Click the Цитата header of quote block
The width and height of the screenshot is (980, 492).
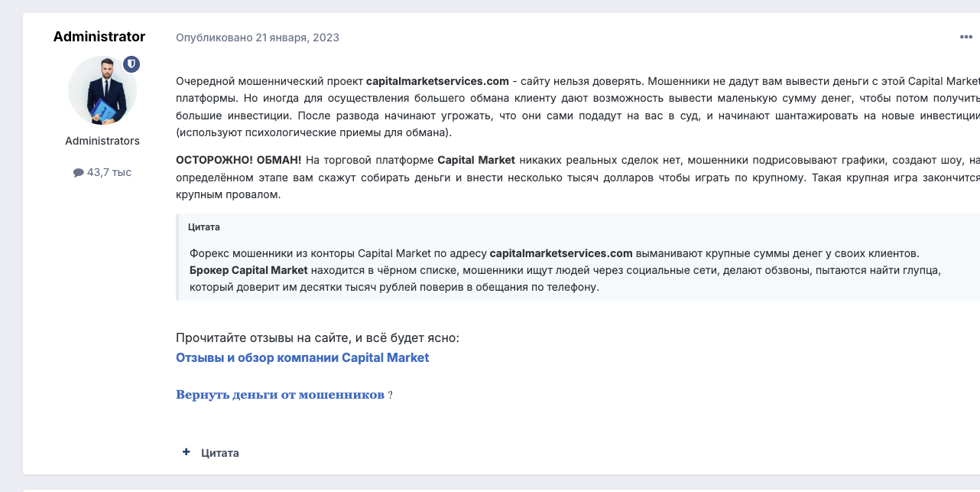pyautogui.click(x=204, y=227)
